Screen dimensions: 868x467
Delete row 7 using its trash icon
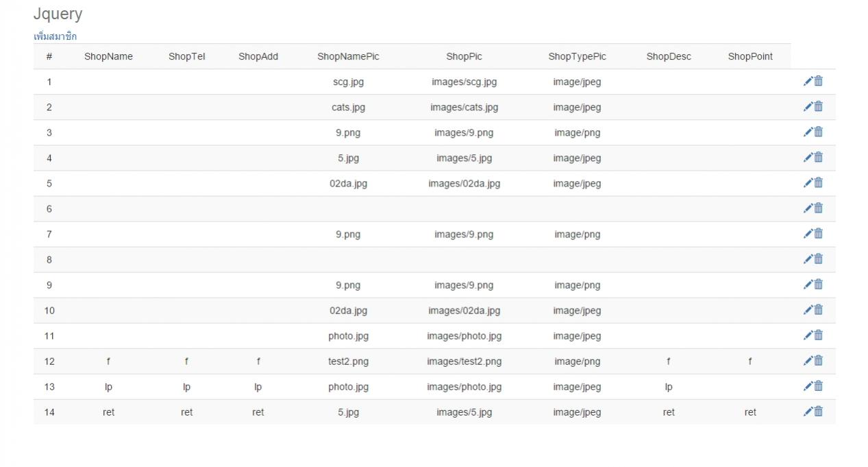819,234
